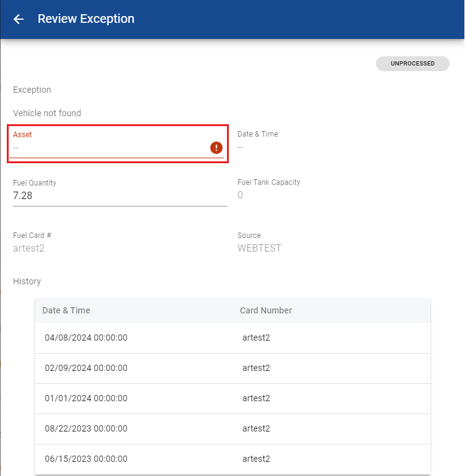Click the Source value WEBTEST
The image size is (465, 476).
click(x=259, y=249)
